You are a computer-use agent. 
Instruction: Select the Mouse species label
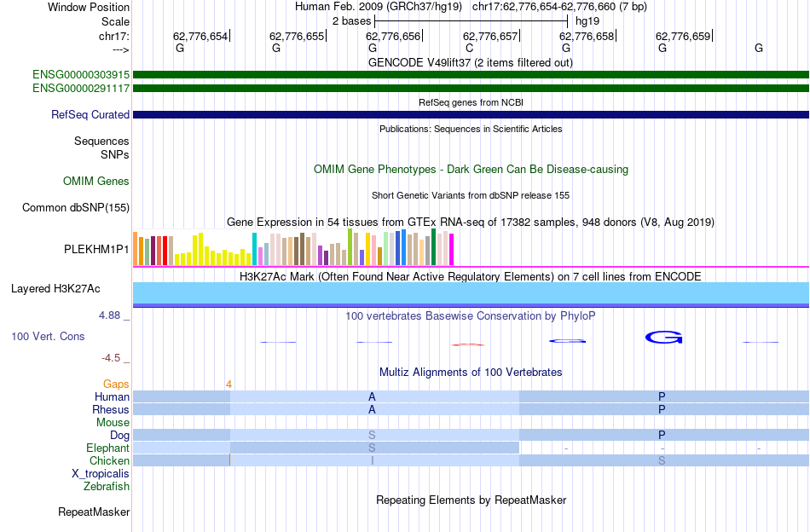click(113, 423)
